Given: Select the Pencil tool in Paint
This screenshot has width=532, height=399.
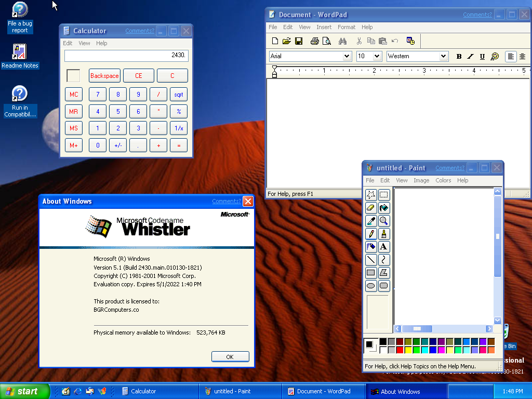Looking at the screenshot, I should (371, 234).
